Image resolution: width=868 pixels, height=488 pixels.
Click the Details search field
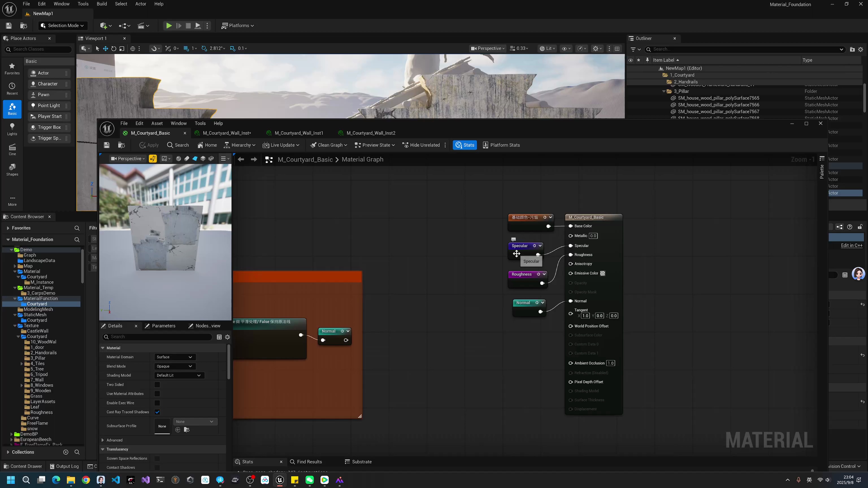pyautogui.click(x=157, y=337)
